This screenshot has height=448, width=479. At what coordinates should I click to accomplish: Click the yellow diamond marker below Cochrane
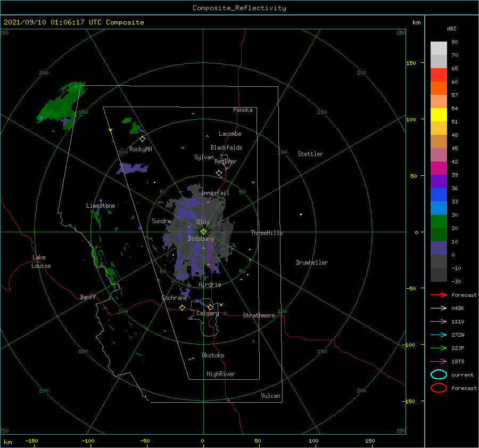coord(182,308)
